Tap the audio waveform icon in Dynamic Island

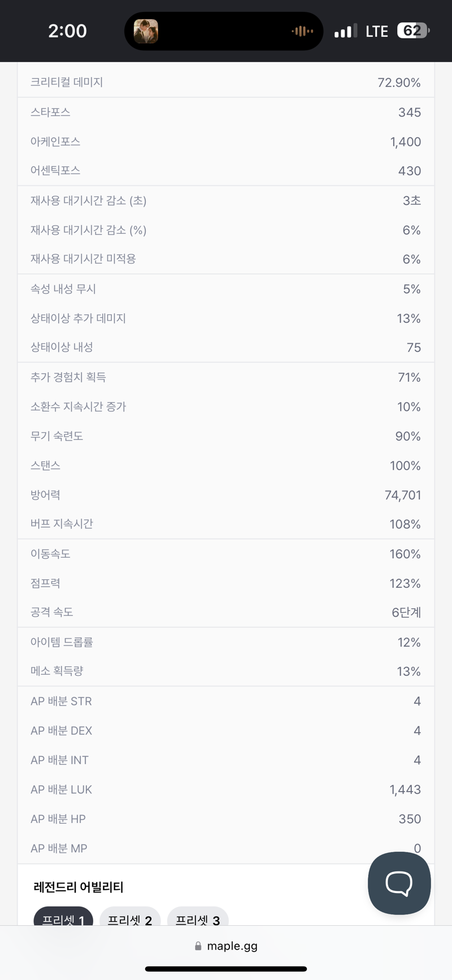pos(302,31)
